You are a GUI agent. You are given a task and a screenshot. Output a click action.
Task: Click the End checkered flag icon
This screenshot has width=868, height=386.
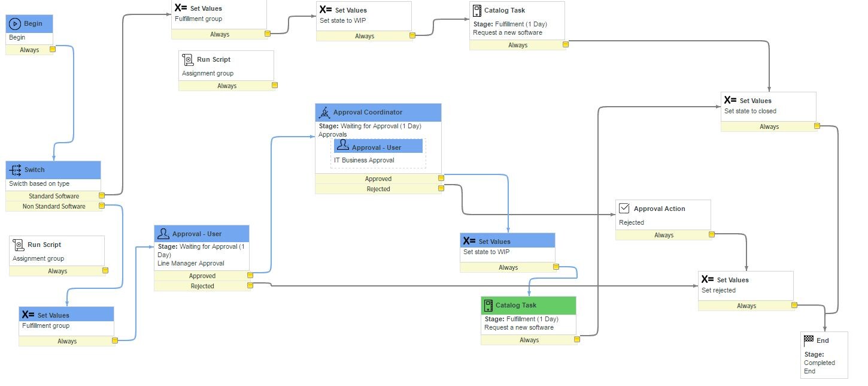tap(809, 340)
